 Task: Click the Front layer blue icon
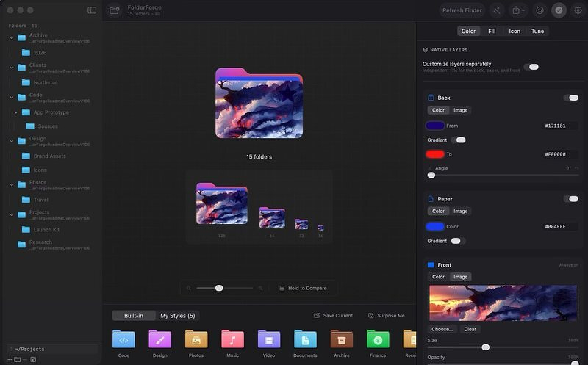click(431, 265)
